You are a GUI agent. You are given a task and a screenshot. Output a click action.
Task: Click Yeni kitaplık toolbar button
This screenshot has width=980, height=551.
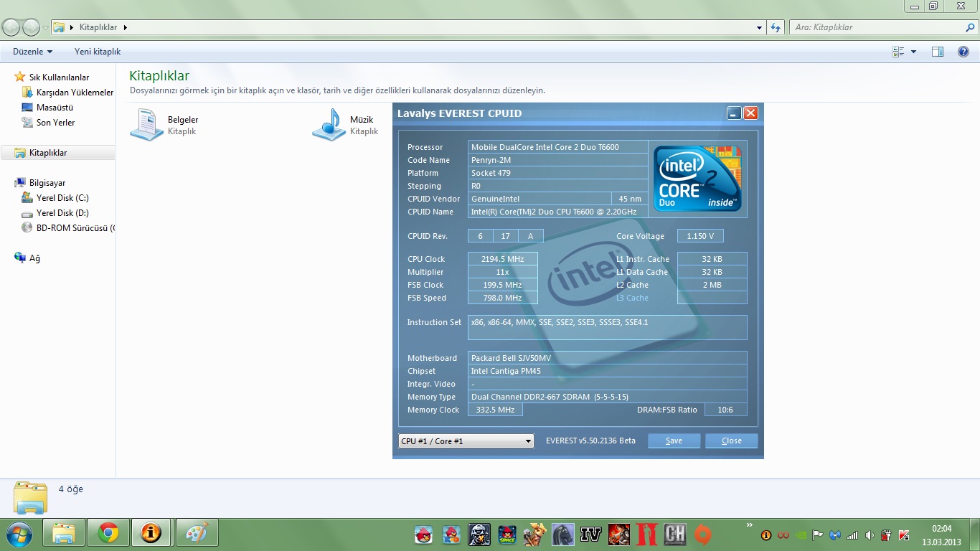pos(98,52)
